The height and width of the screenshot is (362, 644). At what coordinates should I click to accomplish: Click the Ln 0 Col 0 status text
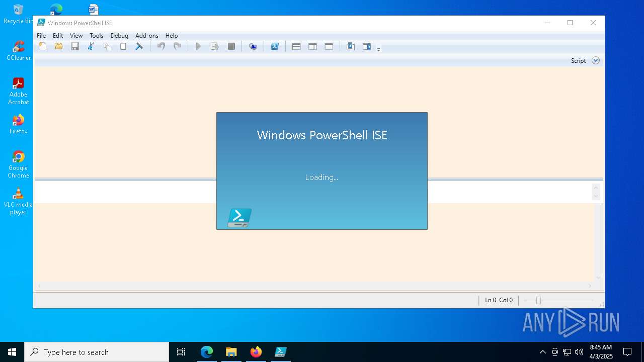click(499, 300)
